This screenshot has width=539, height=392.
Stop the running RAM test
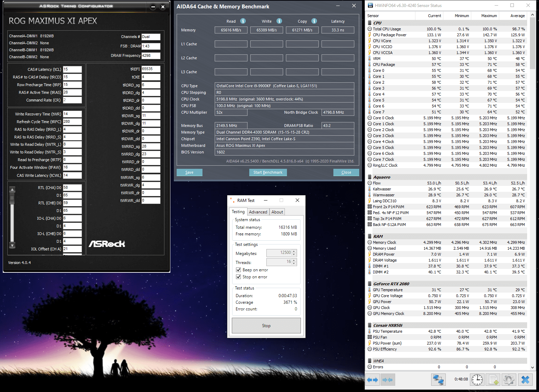266,325
